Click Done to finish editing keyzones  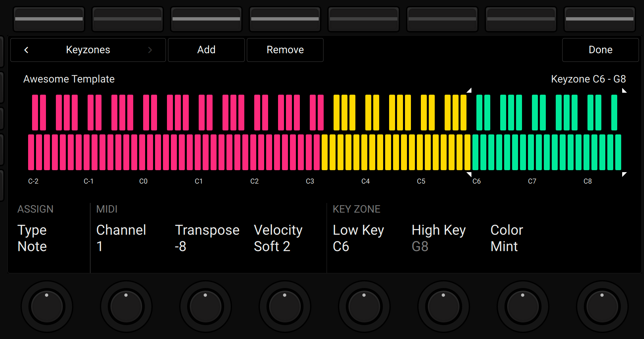coord(600,50)
